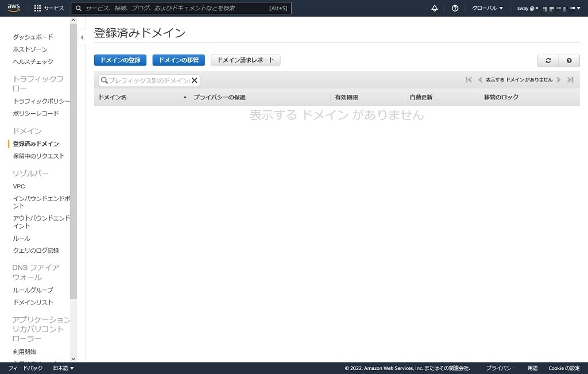Open ダッシュボード in sidebar
This screenshot has height=374, width=588.
coord(33,37)
